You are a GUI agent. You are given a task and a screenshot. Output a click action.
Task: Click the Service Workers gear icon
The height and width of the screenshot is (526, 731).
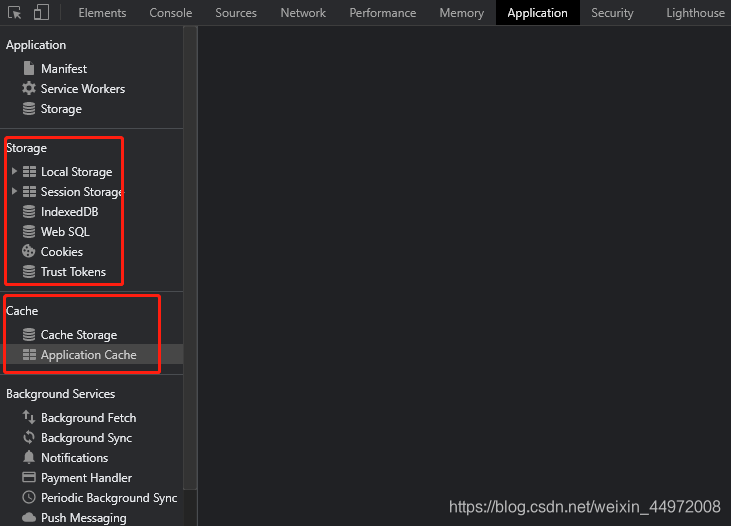tap(29, 88)
